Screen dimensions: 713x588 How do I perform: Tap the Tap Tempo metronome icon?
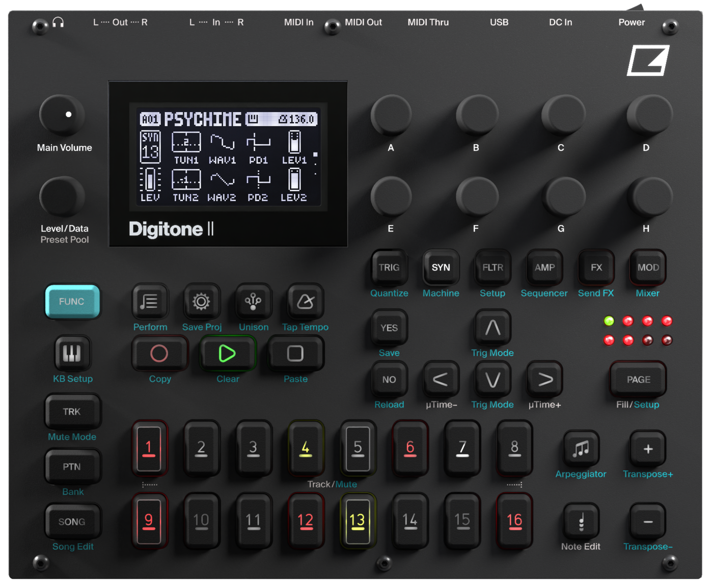tap(305, 301)
